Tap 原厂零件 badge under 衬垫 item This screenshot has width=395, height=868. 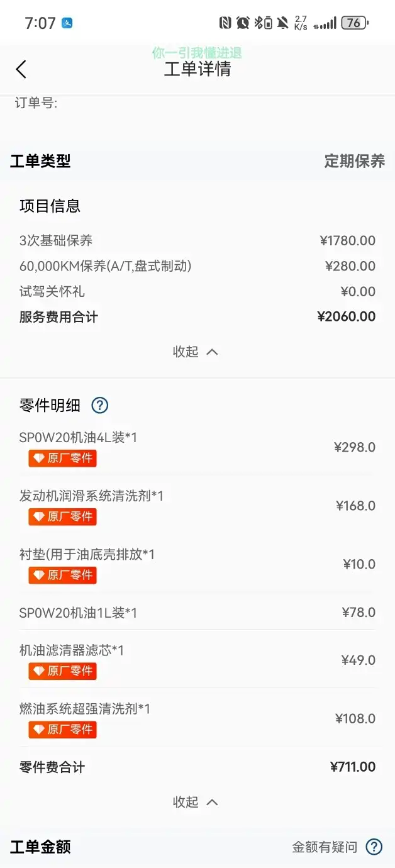[x=62, y=575]
